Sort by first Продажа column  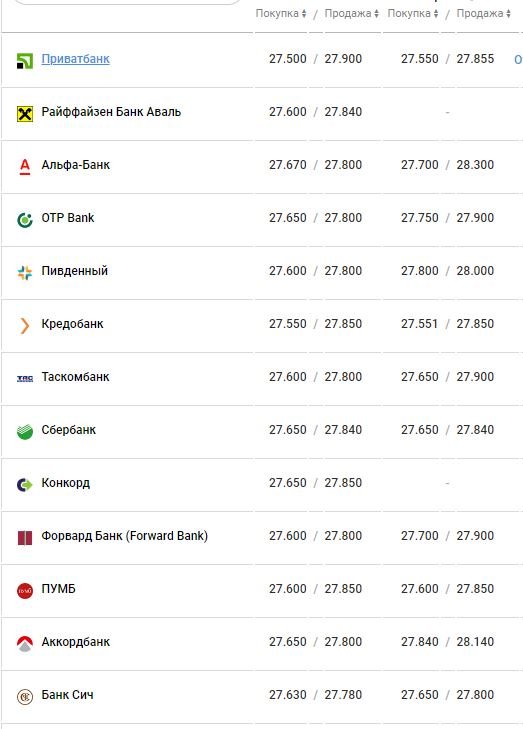[x=351, y=13]
